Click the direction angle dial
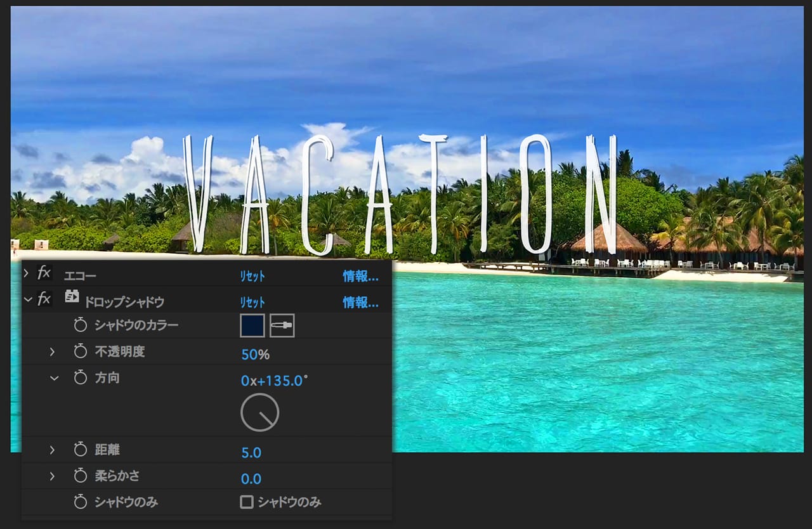812x529 pixels. click(260, 412)
